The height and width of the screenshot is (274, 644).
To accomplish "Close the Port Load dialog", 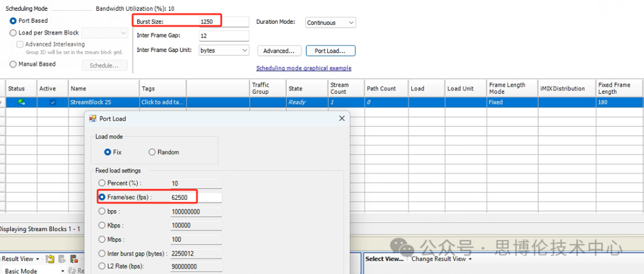I will click(x=342, y=119).
